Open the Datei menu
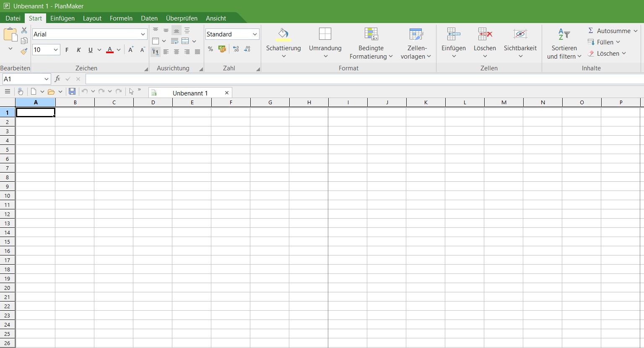Viewport: 644px width, 348px height. pos(13,18)
